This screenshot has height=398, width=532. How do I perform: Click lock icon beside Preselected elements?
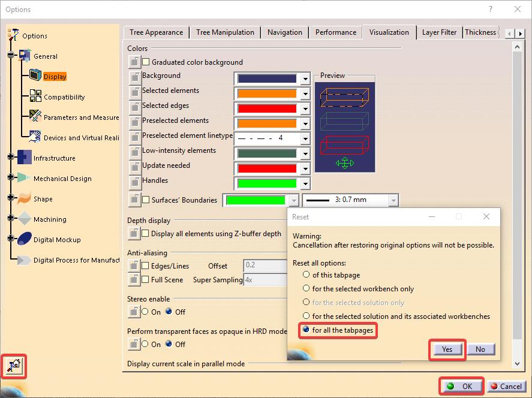(135, 122)
